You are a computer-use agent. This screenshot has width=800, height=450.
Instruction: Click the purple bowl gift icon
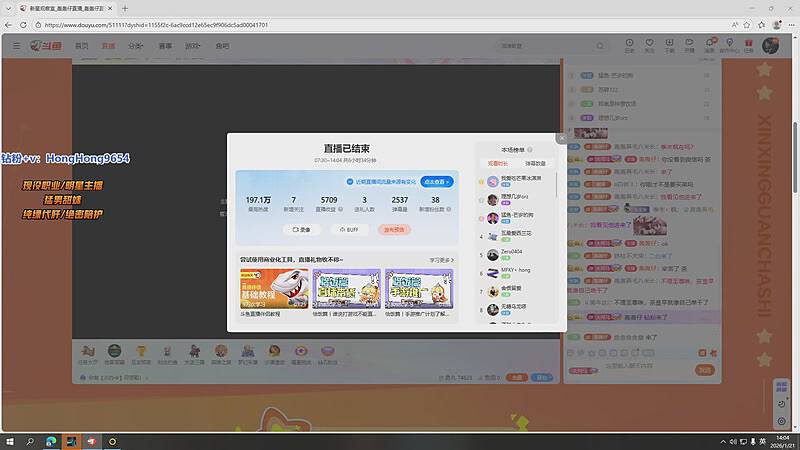pyautogui.click(x=328, y=351)
